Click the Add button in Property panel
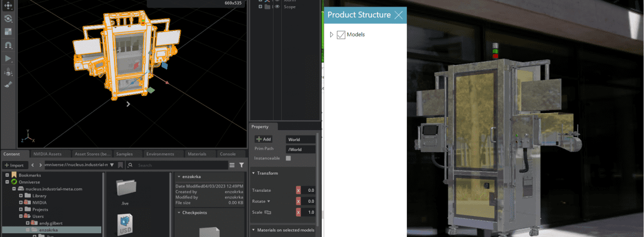The width and height of the screenshot is (644, 237). (x=263, y=139)
